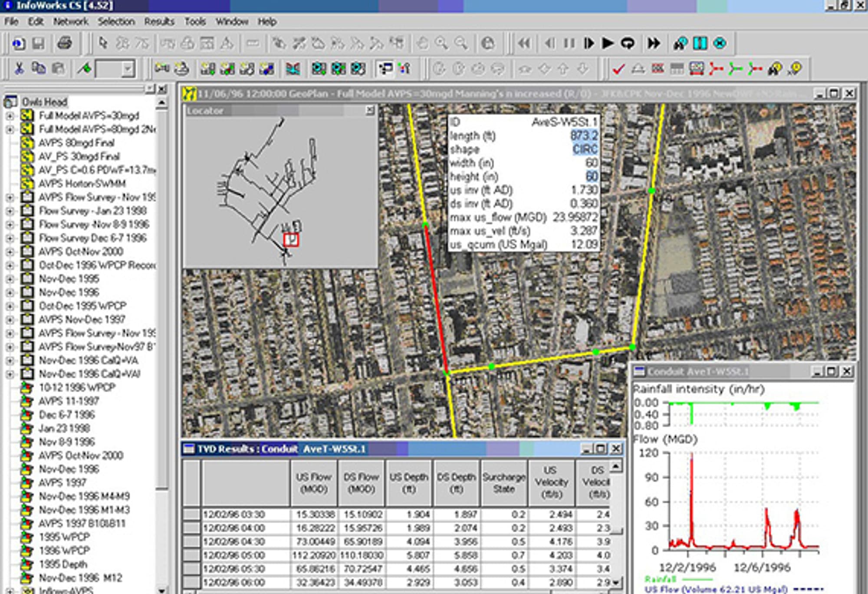This screenshot has width=868, height=594.
Task: Open the Tools menu
Action: [195, 21]
